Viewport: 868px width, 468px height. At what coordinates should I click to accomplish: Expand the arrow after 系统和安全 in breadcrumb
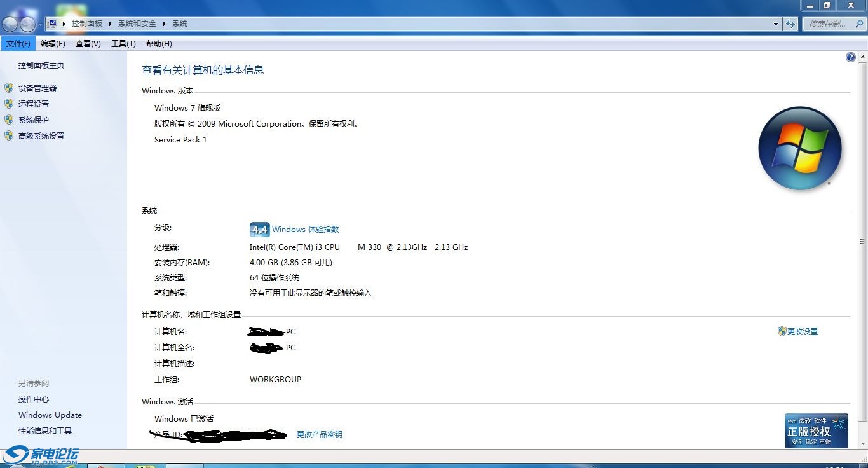tap(164, 24)
